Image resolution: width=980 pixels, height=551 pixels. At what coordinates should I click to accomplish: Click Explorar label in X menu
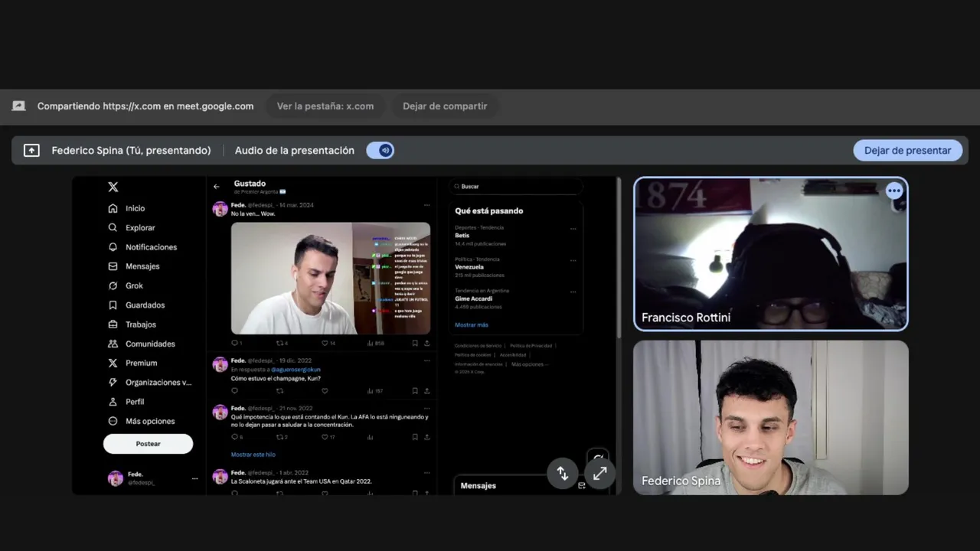click(x=140, y=227)
